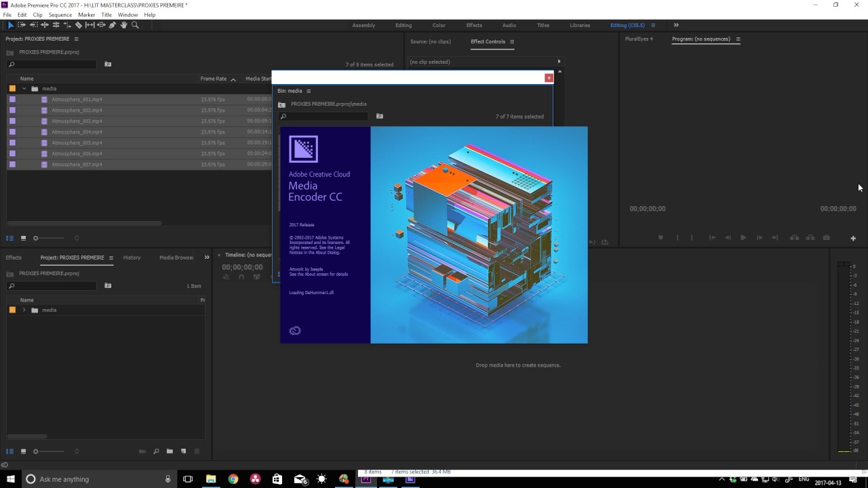Select the Track Select Forward tool
The height and width of the screenshot is (488, 868).
pos(22,25)
